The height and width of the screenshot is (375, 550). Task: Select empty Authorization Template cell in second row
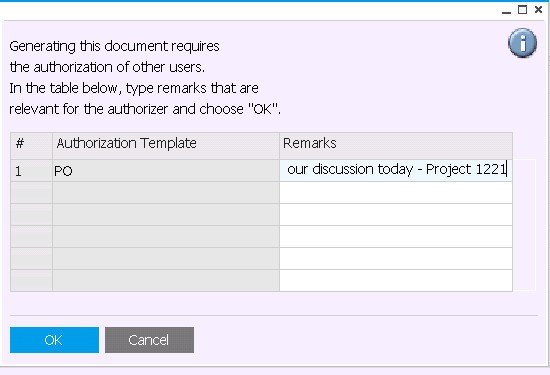166,193
